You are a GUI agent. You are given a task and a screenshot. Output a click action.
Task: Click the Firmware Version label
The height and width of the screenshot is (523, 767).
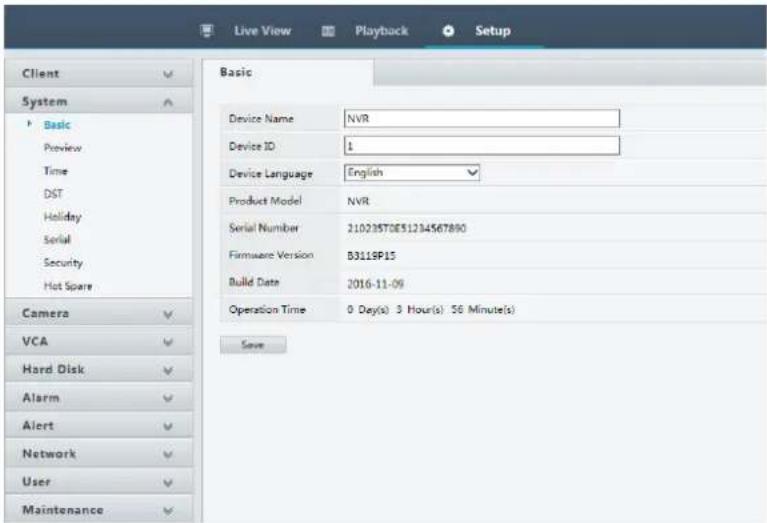pos(271,255)
